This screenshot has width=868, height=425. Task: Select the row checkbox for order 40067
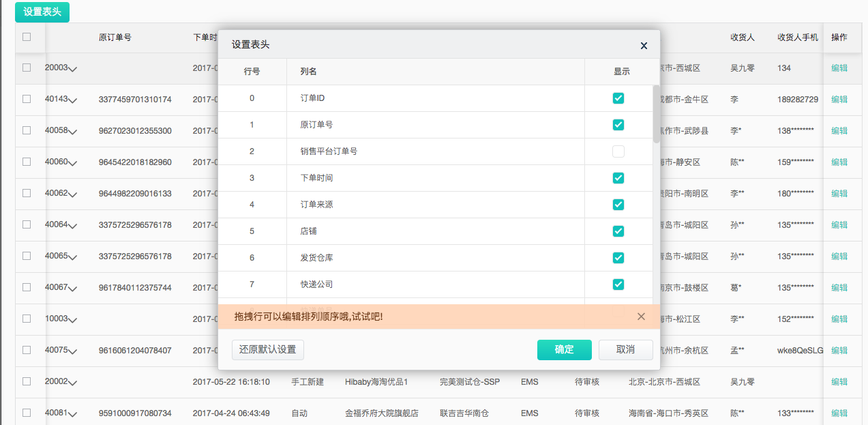coord(27,287)
